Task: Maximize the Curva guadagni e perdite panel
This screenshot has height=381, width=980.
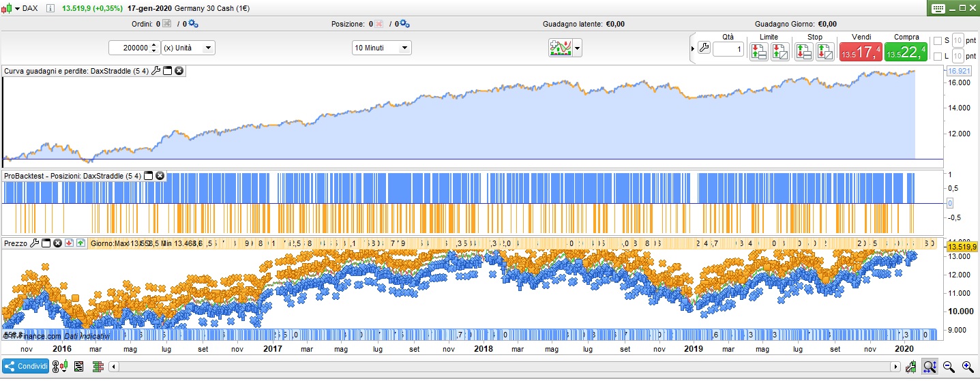Action: tap(168, 71)
